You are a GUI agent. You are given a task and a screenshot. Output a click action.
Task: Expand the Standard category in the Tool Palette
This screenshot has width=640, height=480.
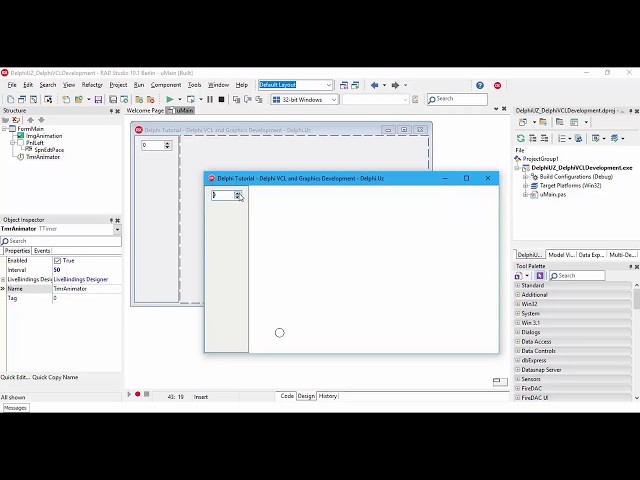click(x=518, y=285)
